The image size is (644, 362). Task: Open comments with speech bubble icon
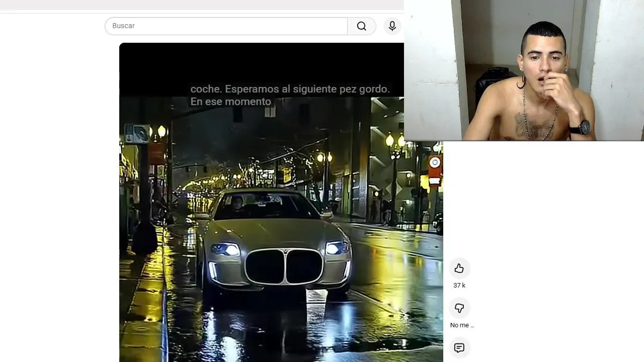pyautogui.click(x=459, y=348)
